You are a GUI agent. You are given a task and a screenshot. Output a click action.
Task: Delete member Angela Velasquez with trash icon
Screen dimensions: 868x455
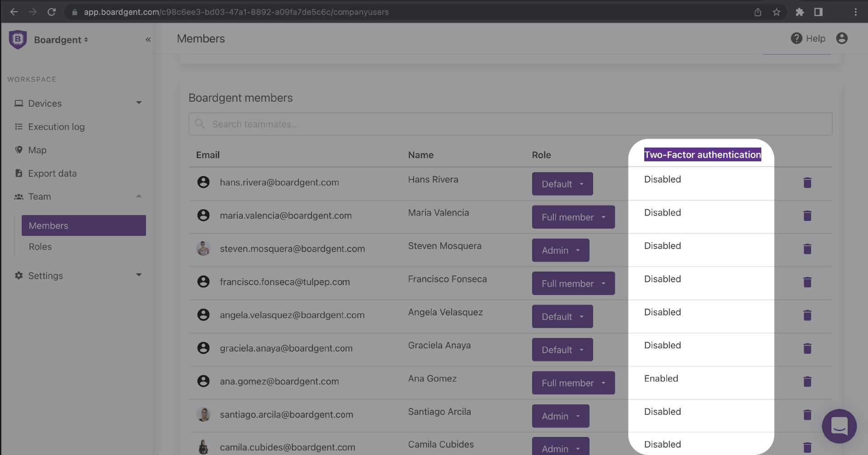[x=807, y=315]
